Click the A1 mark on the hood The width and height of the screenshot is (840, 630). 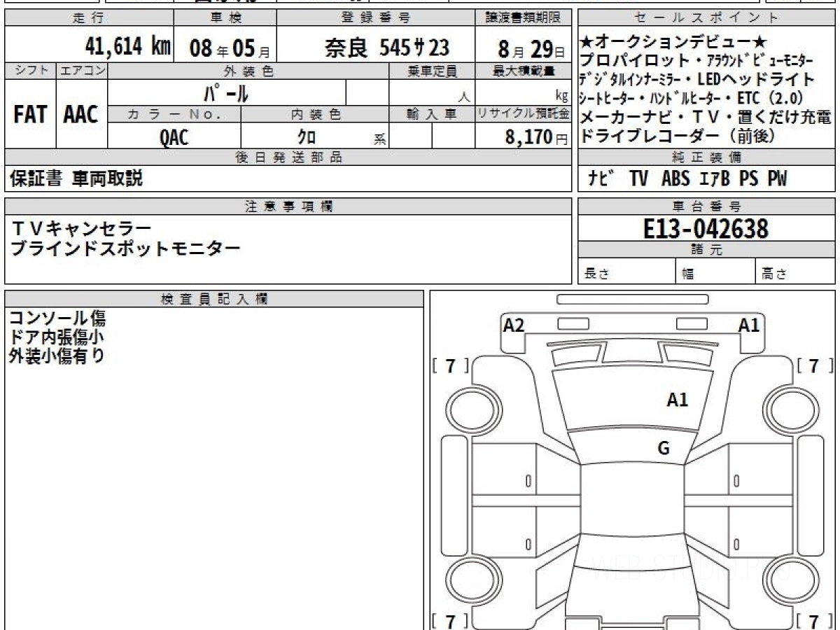677,400
